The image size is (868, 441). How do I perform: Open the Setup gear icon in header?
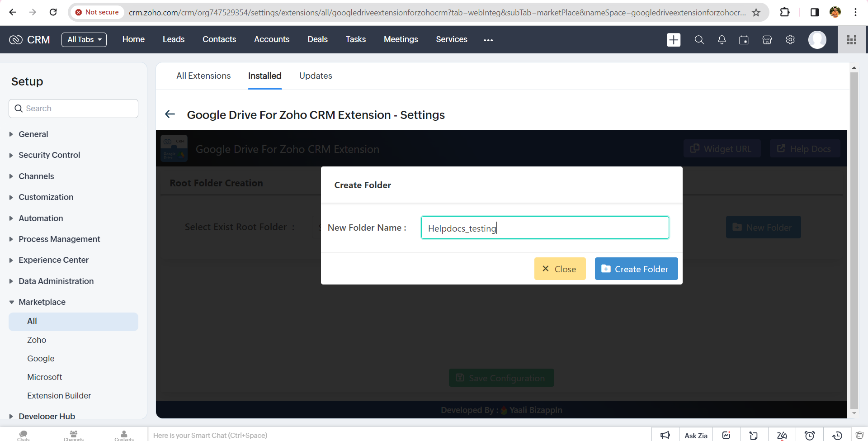[790, 40]
